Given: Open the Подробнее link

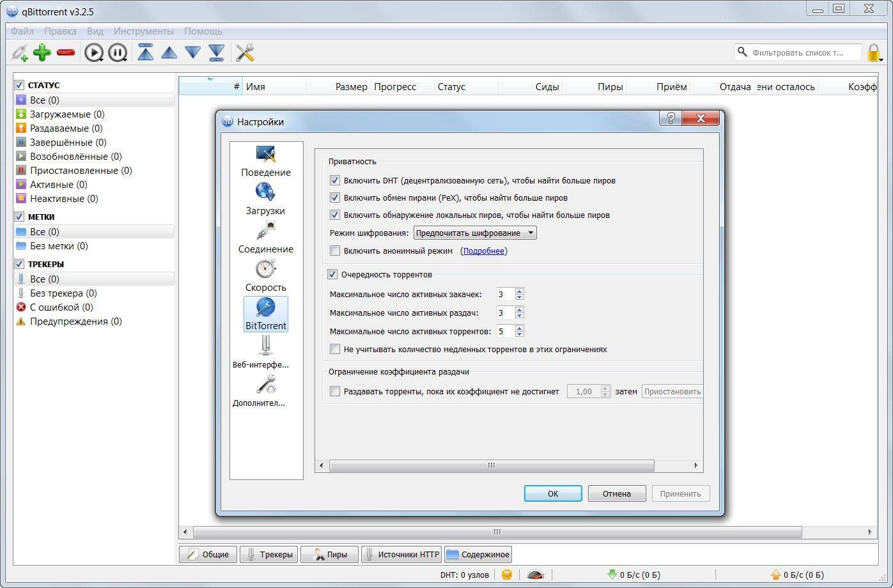Looking at the screenshot, I should click(484, 251).
